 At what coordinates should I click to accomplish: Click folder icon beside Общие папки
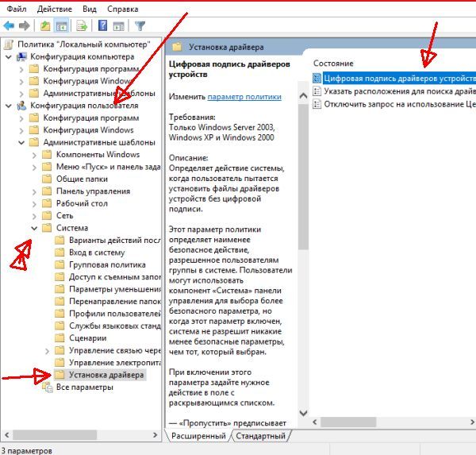coord(47,179)
